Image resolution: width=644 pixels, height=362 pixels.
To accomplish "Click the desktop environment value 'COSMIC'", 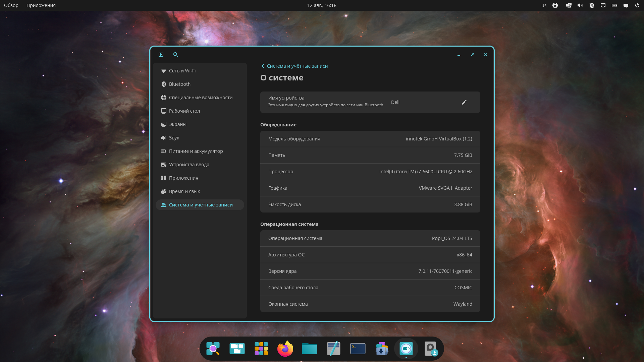I will (463, 288).
